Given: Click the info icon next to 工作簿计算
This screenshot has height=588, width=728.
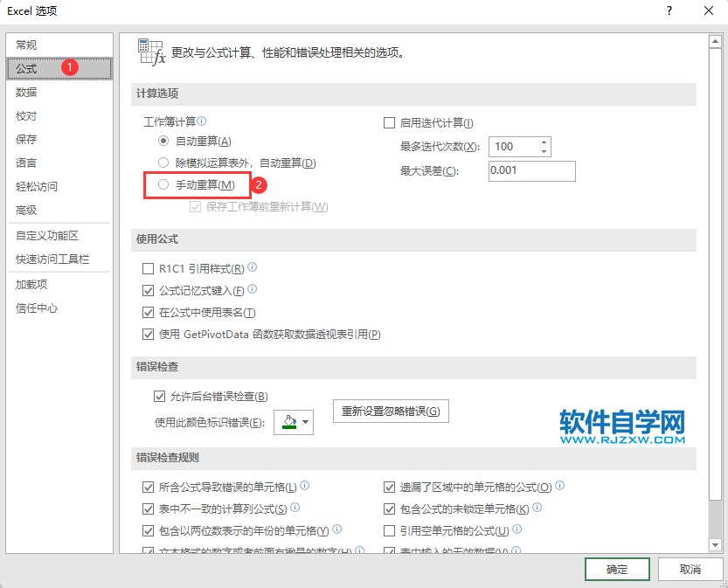Looking at the screenshot, I should pyautogui.click(x=202, y=121).
